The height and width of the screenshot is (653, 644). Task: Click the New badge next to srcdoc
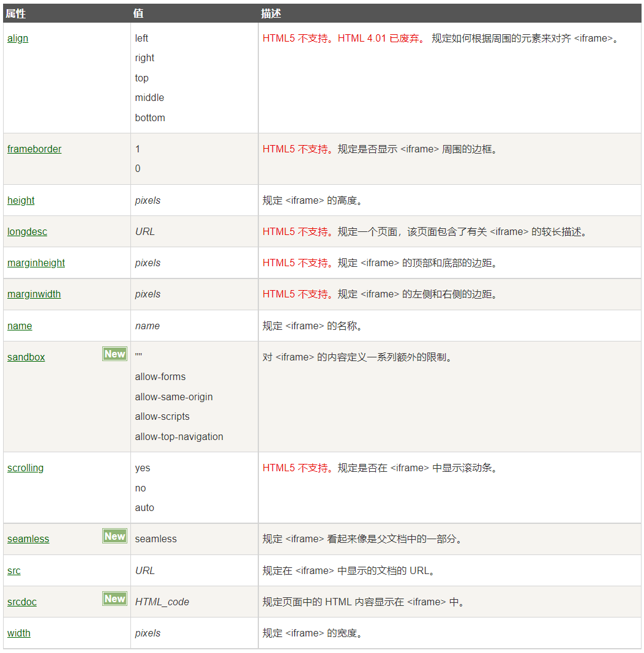pos(114,599)
